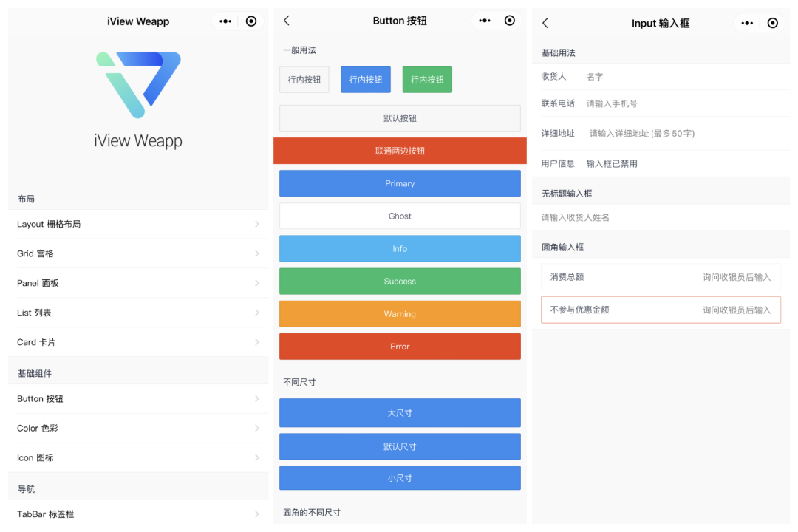
Task: Tap the circular close target in Input 输入框 screen
Action: (773, 23)
